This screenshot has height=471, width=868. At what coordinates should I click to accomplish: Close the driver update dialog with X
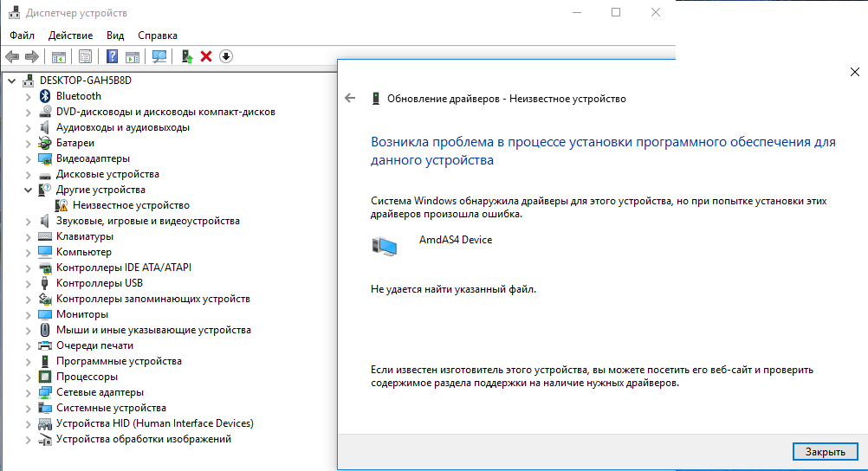(855, 72)
